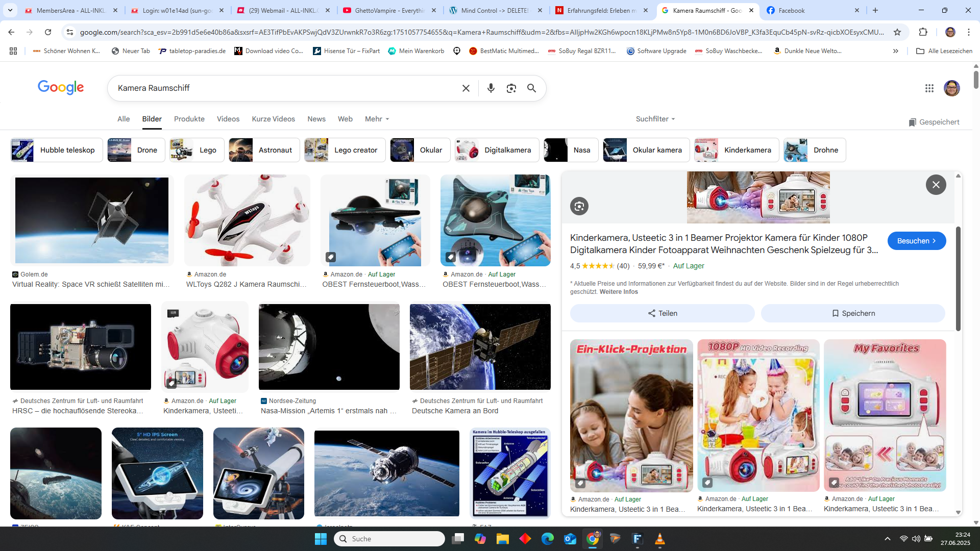
Task: Open the Golem.de Space VR satellite image
Action: click(92, 220)
